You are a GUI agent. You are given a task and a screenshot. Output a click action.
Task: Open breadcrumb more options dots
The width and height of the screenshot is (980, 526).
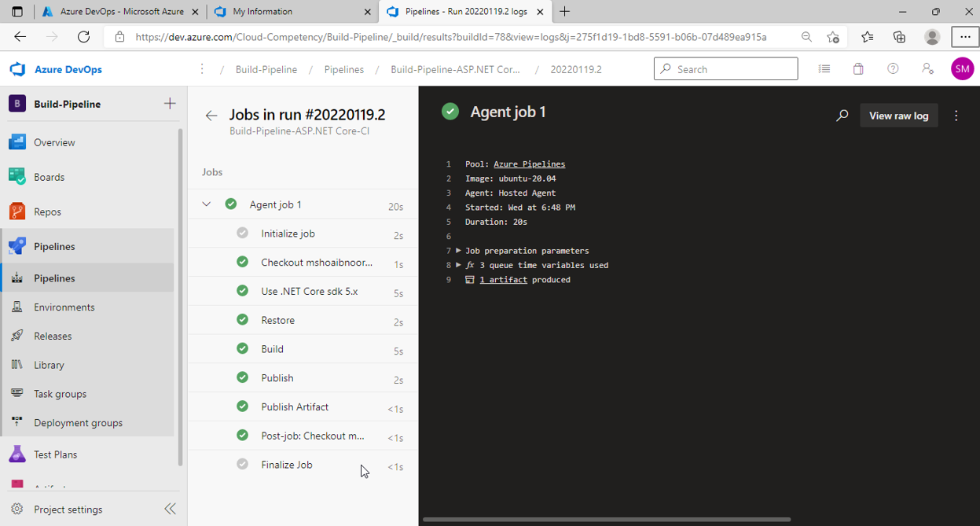pos(202,69)
